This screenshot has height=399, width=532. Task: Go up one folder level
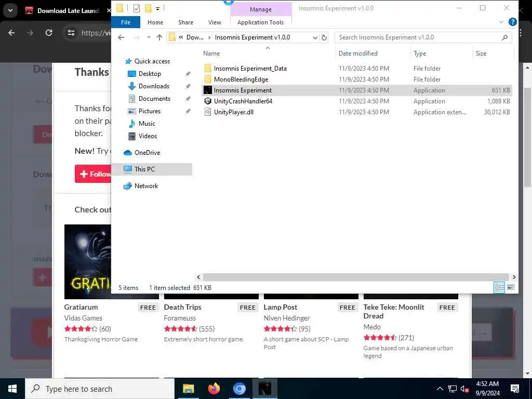[x=159, y=37]
